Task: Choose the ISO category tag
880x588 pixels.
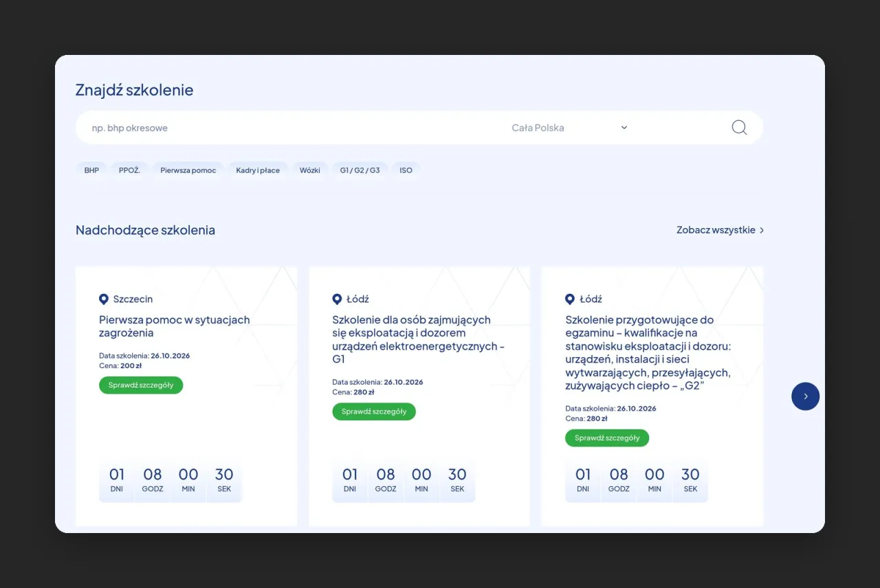Action: pyautogui.click(x=406, y=170)
